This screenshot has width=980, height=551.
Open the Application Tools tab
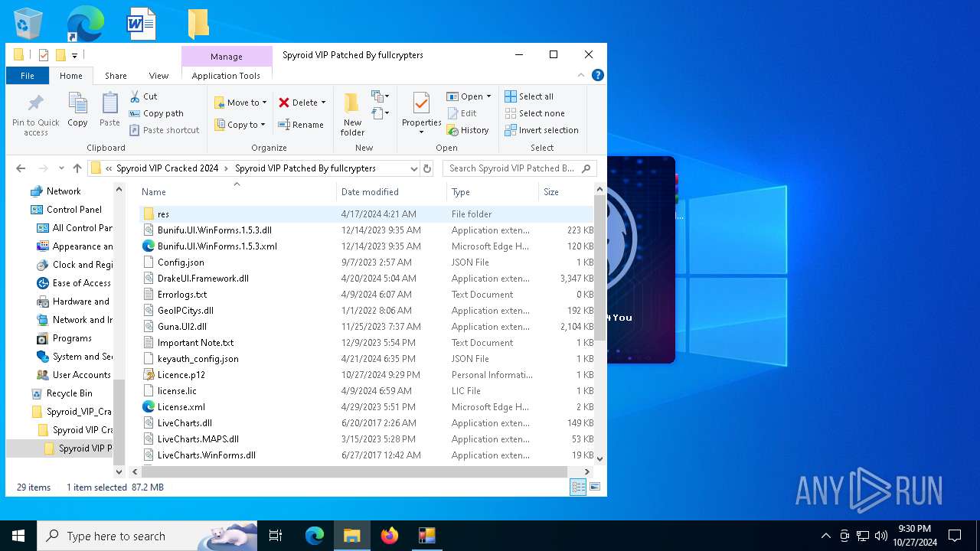[226, 76]
